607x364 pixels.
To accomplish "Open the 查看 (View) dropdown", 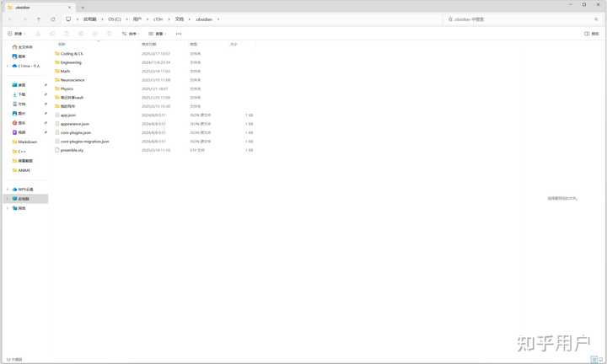I will click(x=157, y=34).
